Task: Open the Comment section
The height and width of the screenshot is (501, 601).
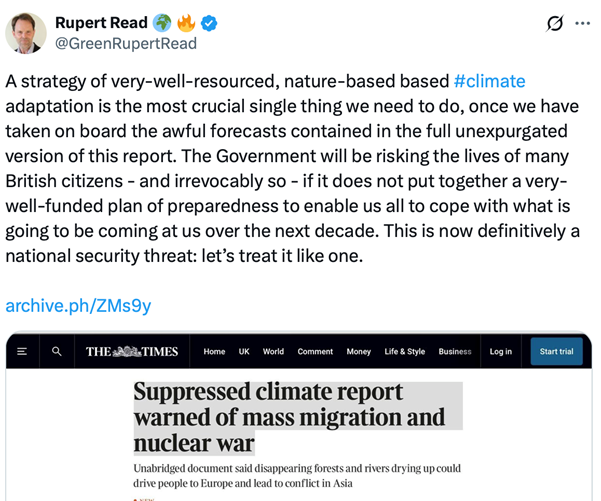Action: (315, 352)
